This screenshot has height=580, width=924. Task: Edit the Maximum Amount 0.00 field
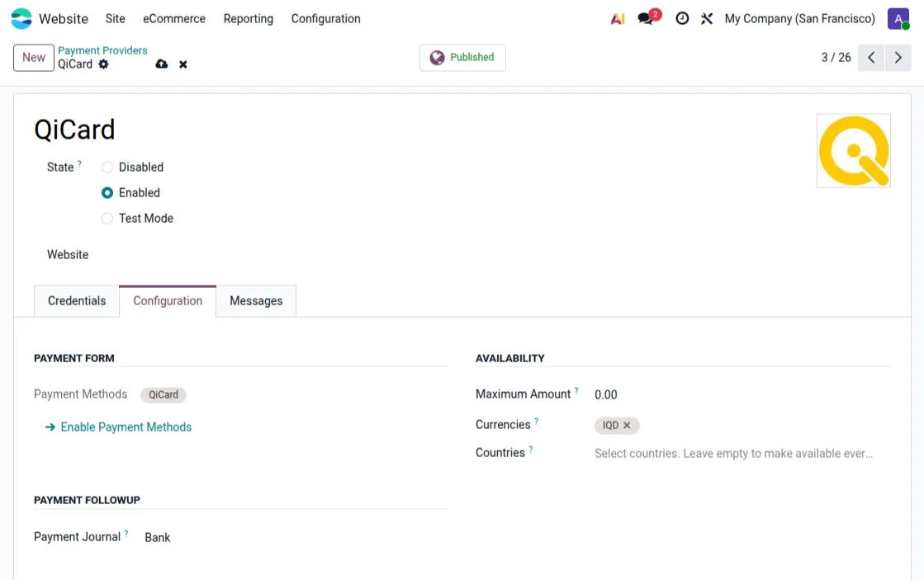click(742, 394)
